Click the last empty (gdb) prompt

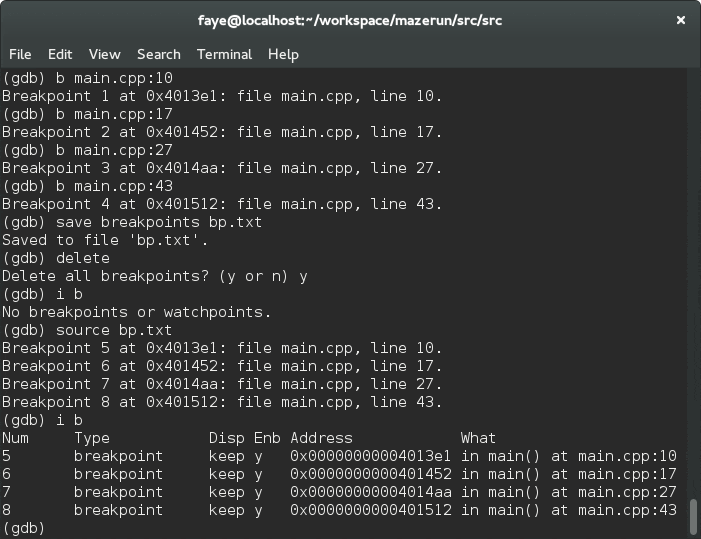coord(23,528)
